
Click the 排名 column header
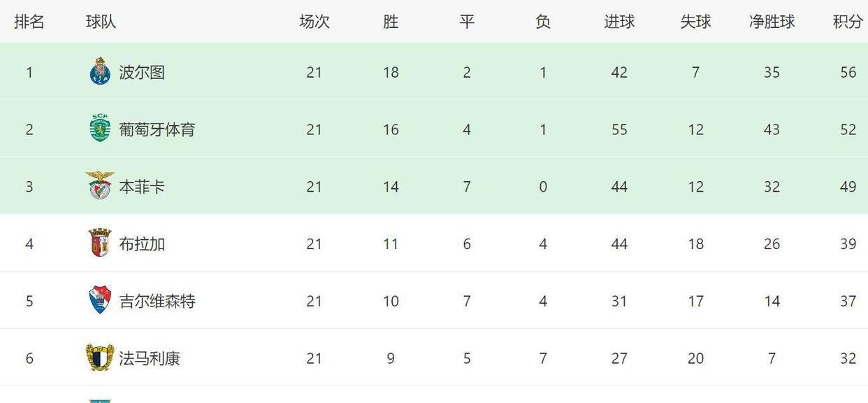29,22
